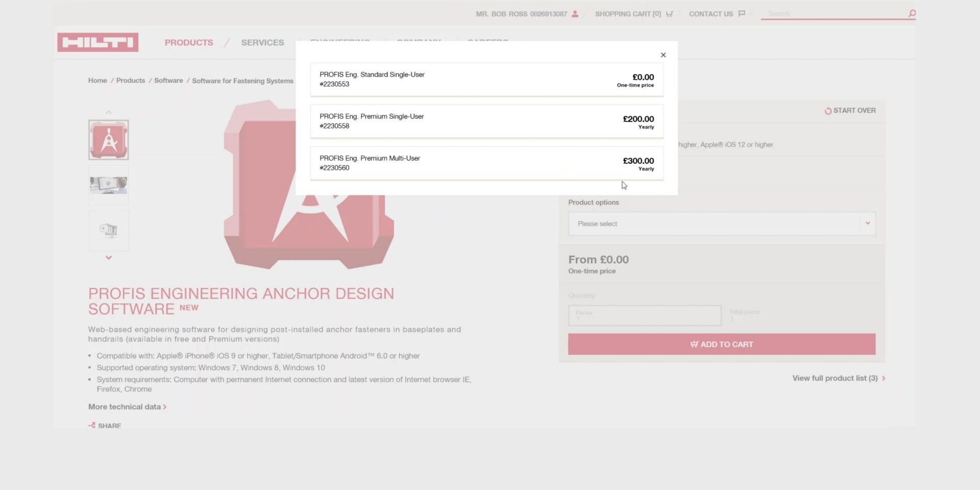Open the Products menu
Viewport: 980px width, 490px height.
(188, 42)
